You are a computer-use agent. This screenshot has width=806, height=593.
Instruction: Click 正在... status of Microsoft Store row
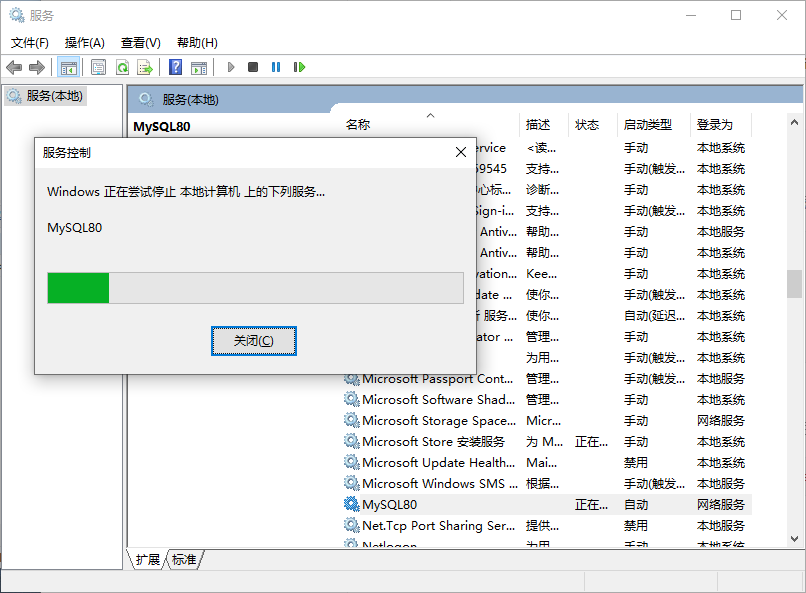[591, 442]
